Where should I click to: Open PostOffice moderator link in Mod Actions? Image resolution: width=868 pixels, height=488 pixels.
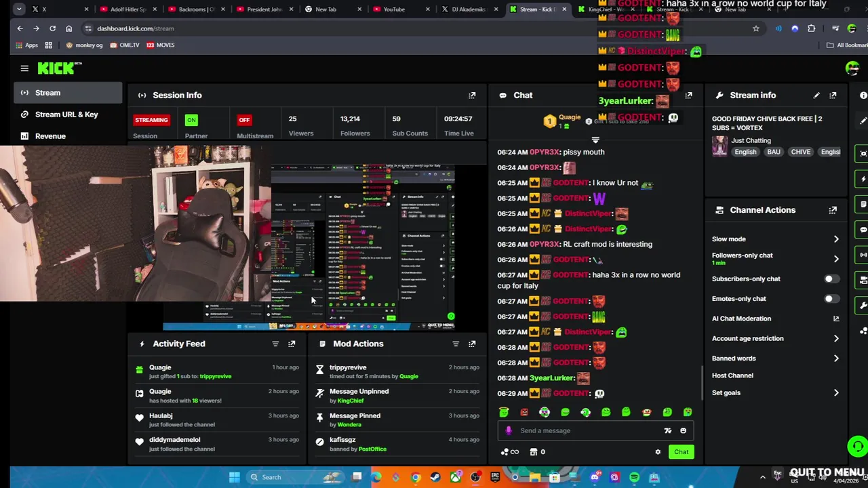pyautogui.click(x=372, y=449)
